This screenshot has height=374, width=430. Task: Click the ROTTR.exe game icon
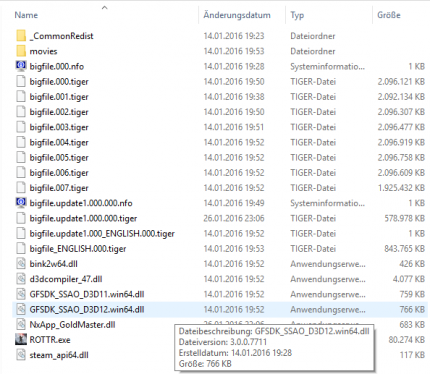point(21,339)
